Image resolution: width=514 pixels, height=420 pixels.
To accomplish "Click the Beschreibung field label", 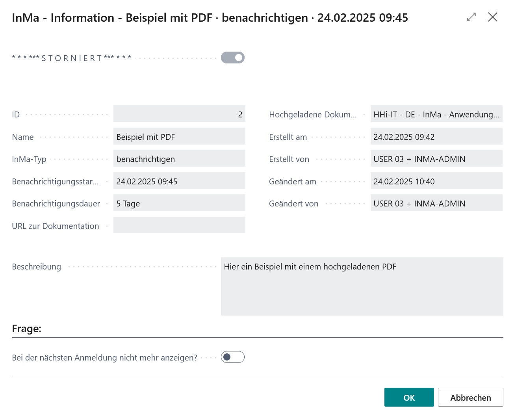I will click(x=37, y=267).
